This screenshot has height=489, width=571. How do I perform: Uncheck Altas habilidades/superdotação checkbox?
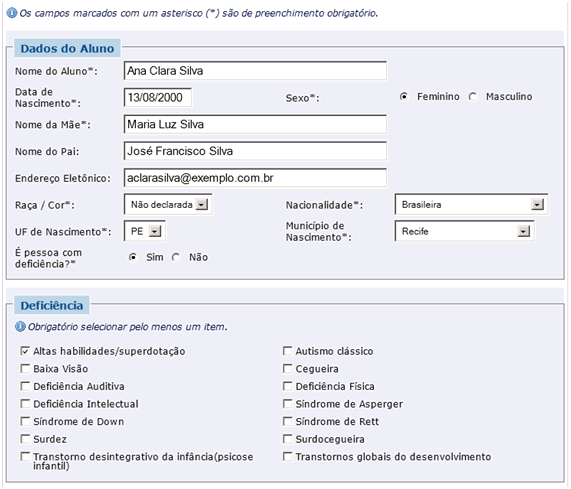25,351
